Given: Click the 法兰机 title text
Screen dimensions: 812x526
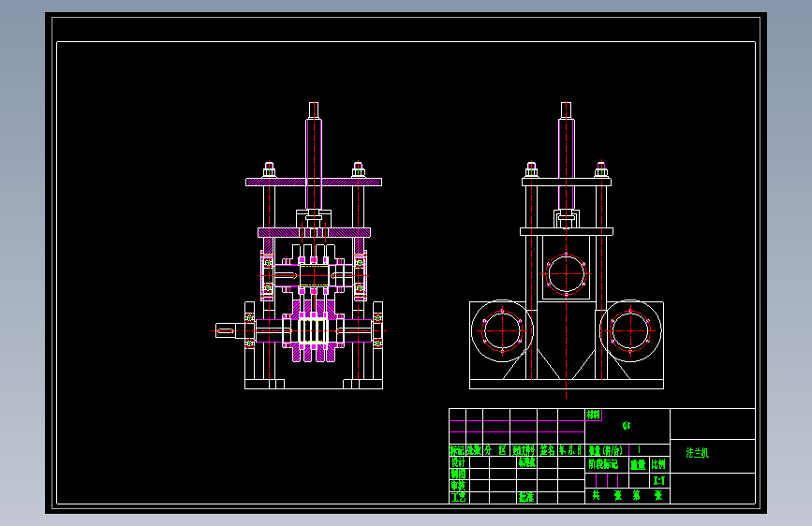Looking at the screenshot, I should [x=697, y=453].
